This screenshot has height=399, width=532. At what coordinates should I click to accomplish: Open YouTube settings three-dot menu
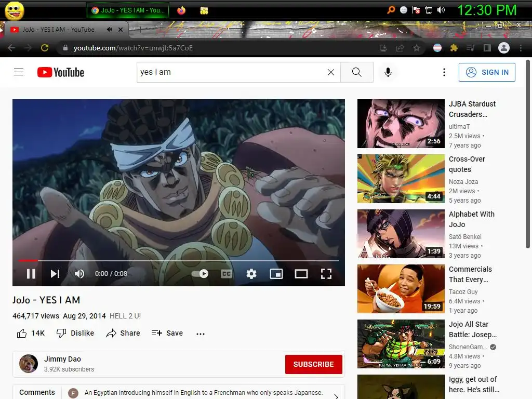click(x=444, y=72)
